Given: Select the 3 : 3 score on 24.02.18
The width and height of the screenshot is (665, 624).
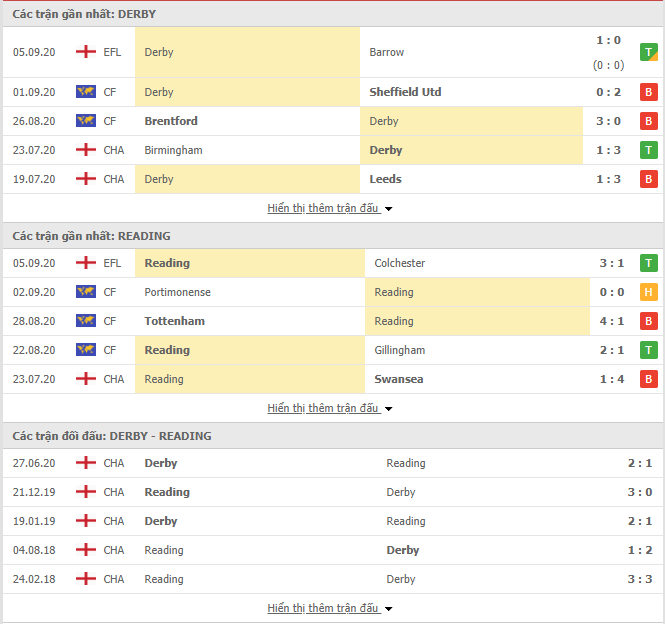Looking at the screenshot, I should 640,579.
